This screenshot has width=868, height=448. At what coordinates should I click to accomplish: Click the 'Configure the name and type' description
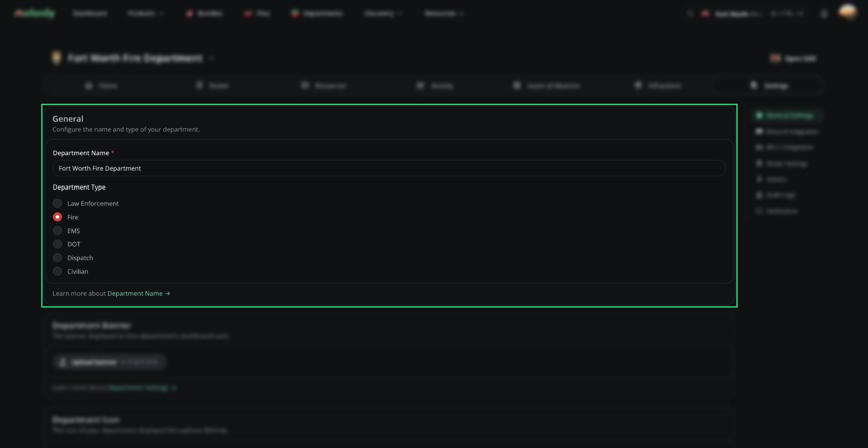click(126, 130)
